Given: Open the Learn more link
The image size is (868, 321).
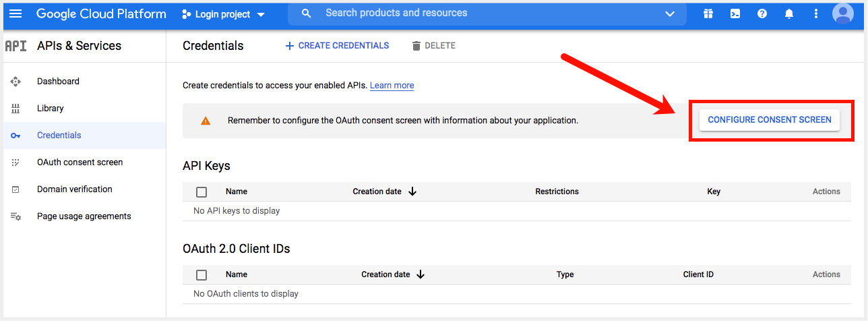Looking at the screenshot, I should pos(392,86).
